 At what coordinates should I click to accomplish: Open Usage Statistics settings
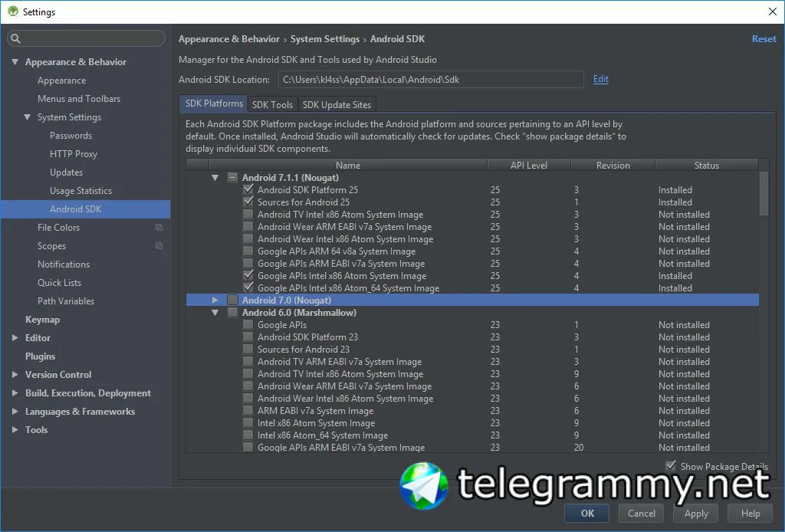(81, 191)
